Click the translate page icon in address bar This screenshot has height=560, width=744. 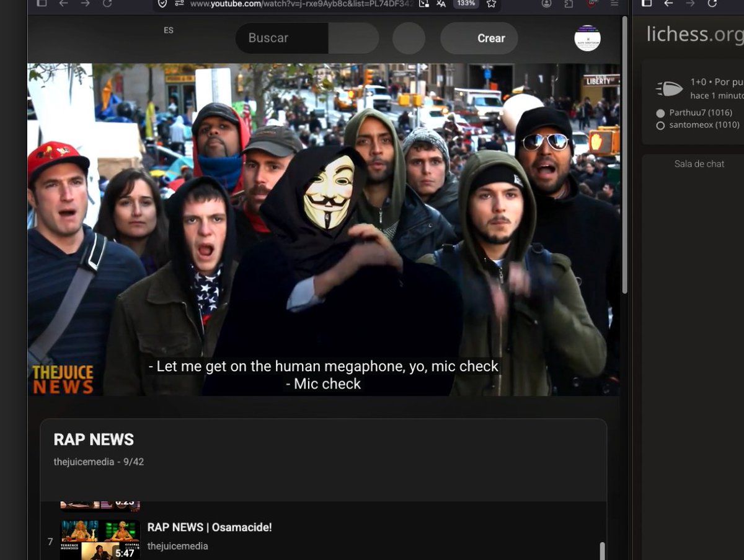coord(441,3)
